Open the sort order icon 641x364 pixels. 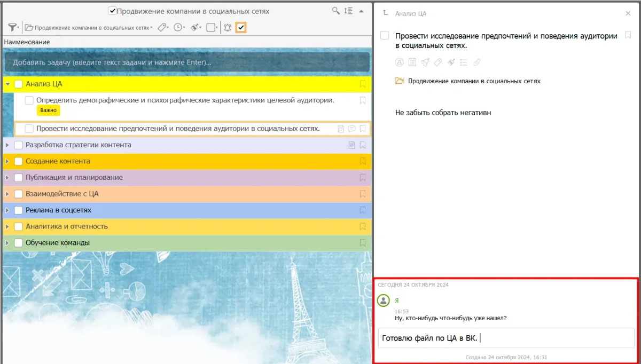tap(348, 11)
